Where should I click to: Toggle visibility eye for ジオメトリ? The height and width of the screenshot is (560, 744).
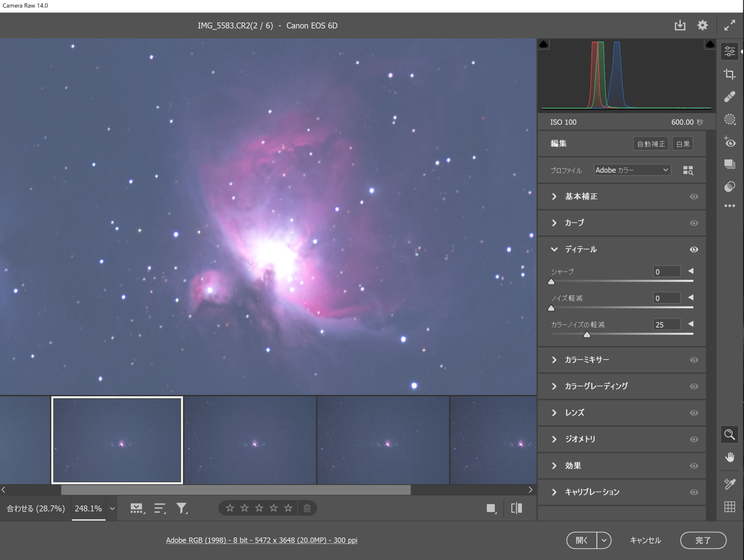694,439
